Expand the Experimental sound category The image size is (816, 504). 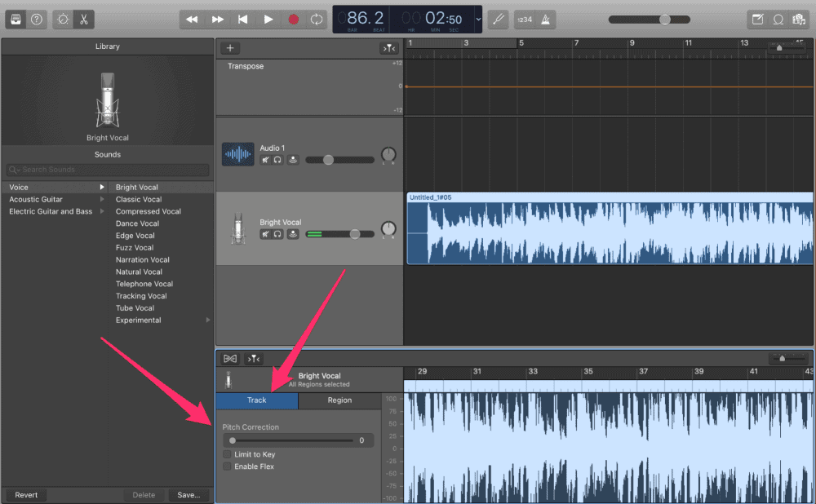tap(207, 321)
